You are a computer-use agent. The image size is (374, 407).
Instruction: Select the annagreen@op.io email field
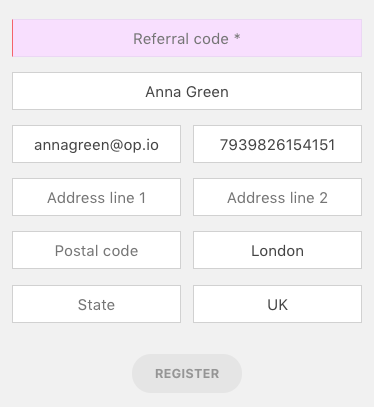(x=96, y=144)
